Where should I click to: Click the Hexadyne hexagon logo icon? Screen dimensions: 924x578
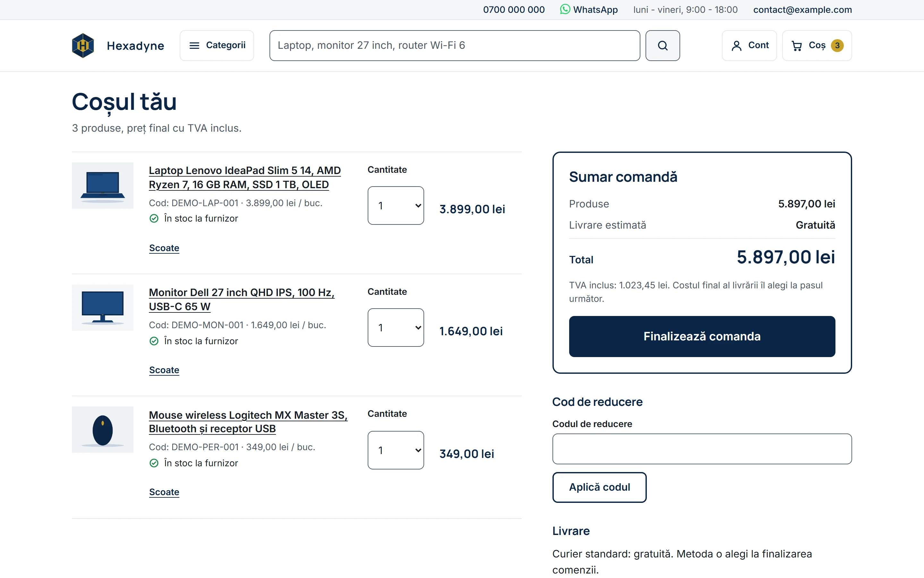(x=83, y=46)
